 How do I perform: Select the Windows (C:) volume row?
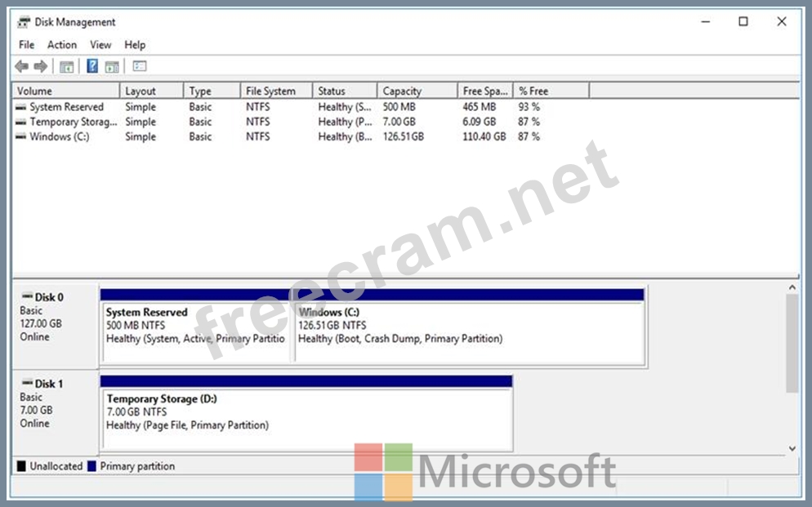pos(60,137)
